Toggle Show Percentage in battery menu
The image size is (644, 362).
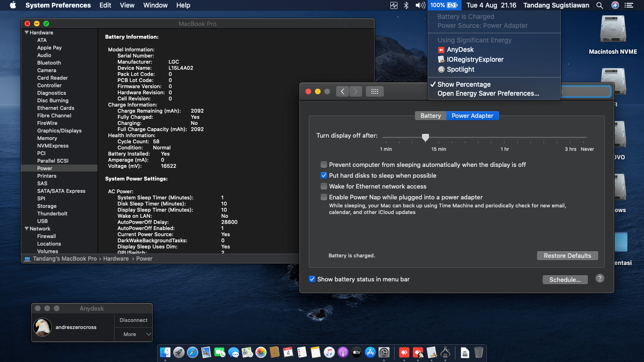point(464,84)
